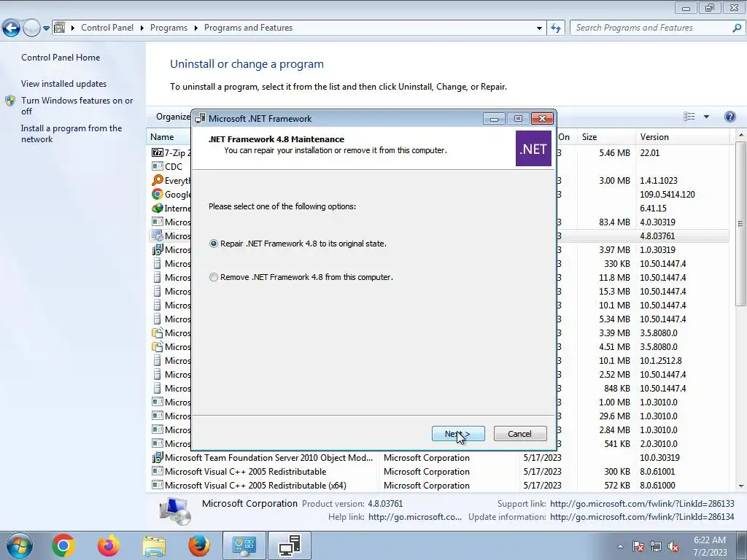Screen dimensions: 747x560
Task: Open Turn Windows features on or off
Action: click(x=77, y=106)
